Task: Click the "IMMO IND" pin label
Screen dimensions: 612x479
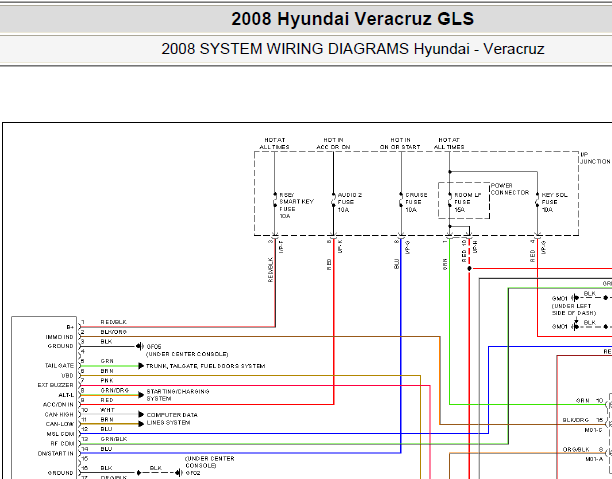Action: coord(59,337)
